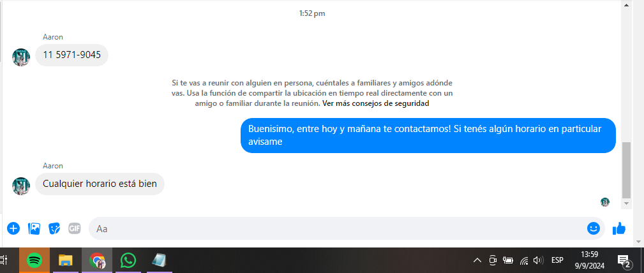Screen dimensions: 644x273
Task: Choose a sticker from the sticker icon
Action: (54, 228)
